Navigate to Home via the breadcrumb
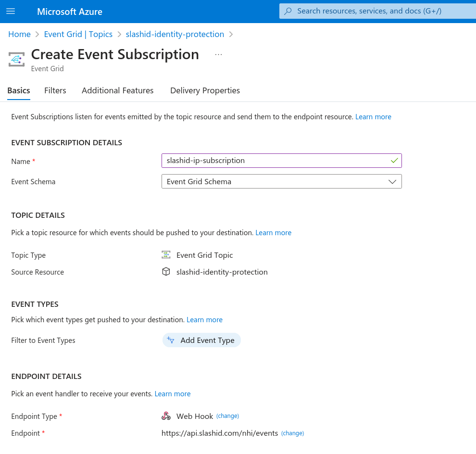Image resolution: width=476 pixels, height=454 pixels. point(19,34)
